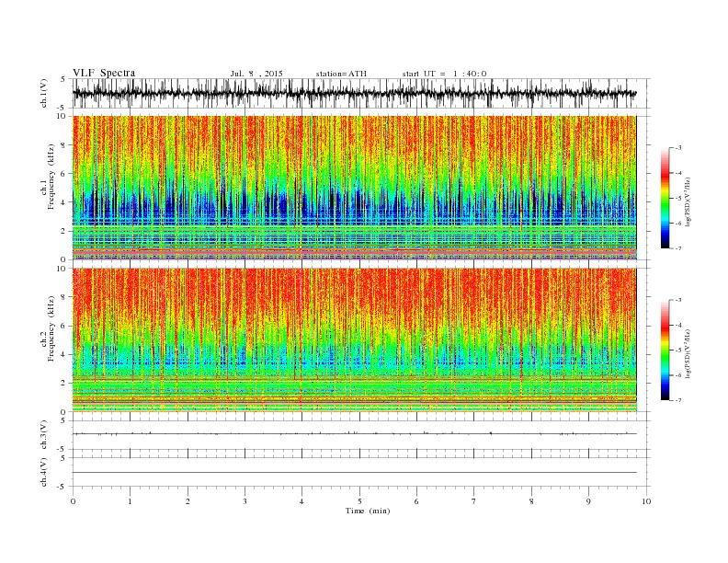Click the 'Time (min)' axis label
The image size is (728, 563).
(x=368, y=511)
